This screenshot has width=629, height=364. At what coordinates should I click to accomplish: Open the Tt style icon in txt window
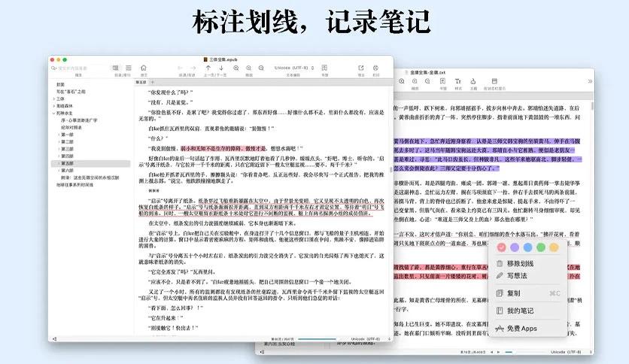click(x=458, y=81)
